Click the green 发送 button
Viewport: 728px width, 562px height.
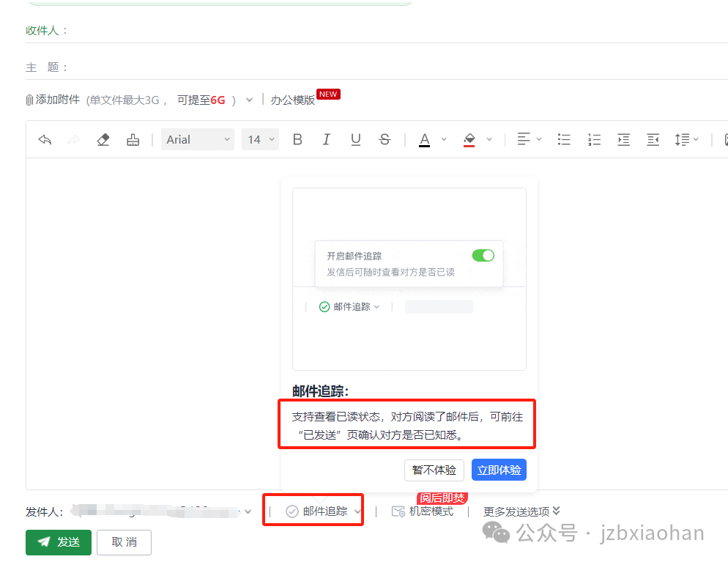(59, 542)
